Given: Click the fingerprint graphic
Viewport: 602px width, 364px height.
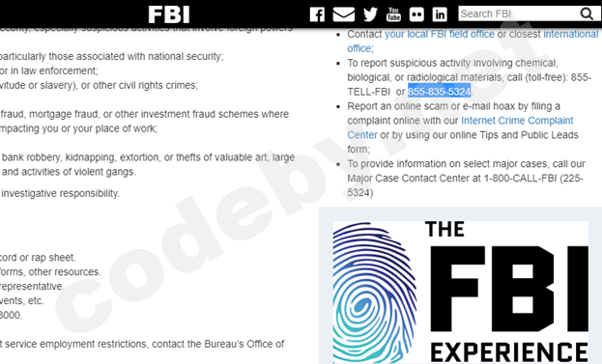Looking at the screenshot, I should pyautogui.click(x=374, y=293).
